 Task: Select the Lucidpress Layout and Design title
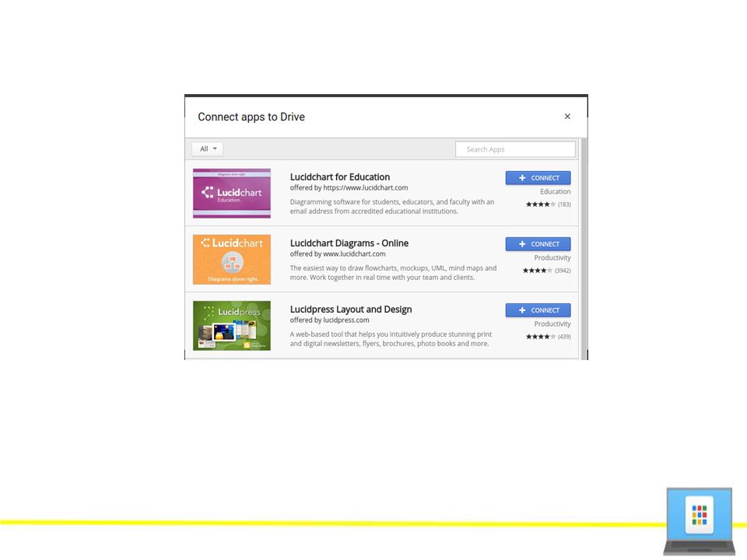pyautogui.click(x=351, y=309)
